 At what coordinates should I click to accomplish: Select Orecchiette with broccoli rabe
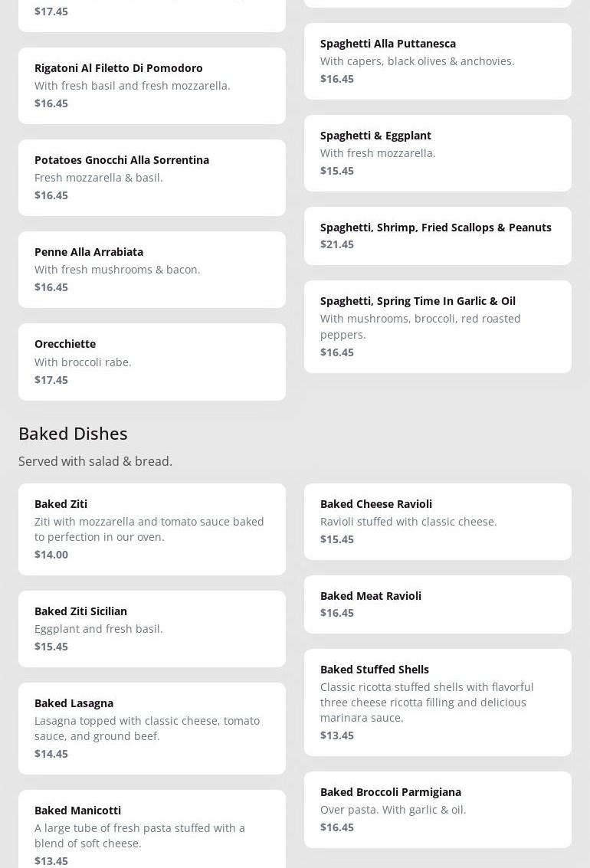pyautogui.click(x=152, y=361)
